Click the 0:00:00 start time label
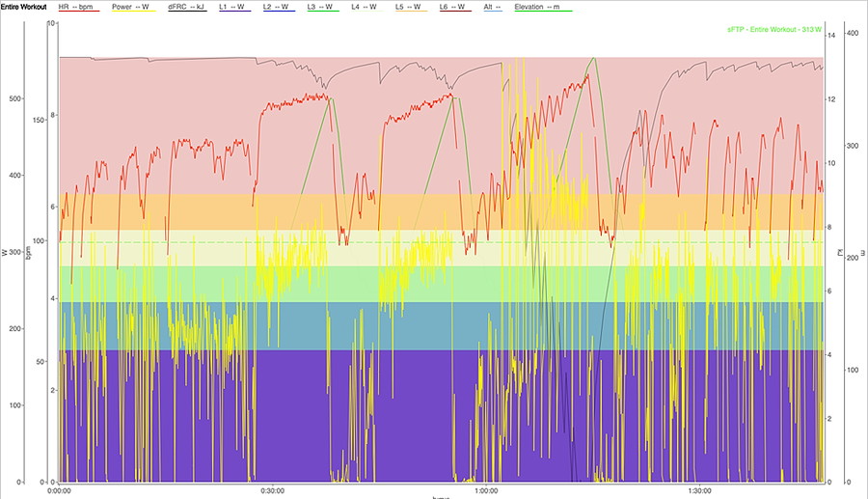 point(60,489)
